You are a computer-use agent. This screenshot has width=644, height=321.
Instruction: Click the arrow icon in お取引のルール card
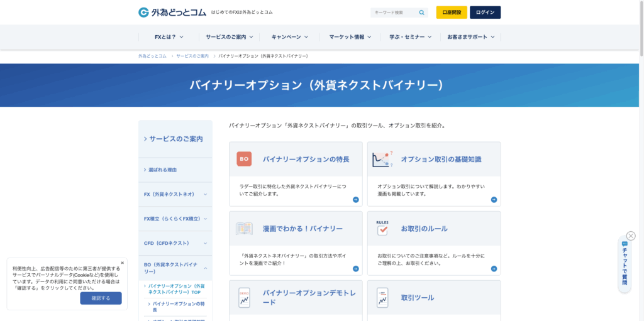(x=494, y=269)
